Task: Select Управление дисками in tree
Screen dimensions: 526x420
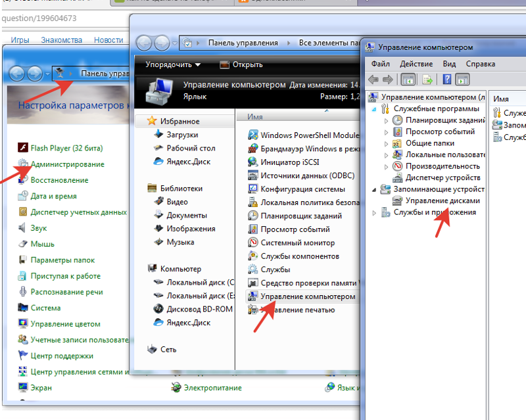Action: point(442,200)
